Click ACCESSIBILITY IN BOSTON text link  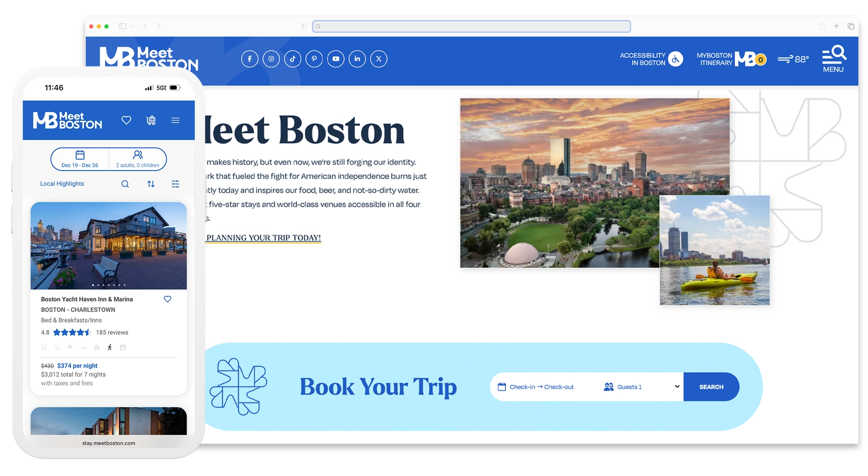(642, 59)
